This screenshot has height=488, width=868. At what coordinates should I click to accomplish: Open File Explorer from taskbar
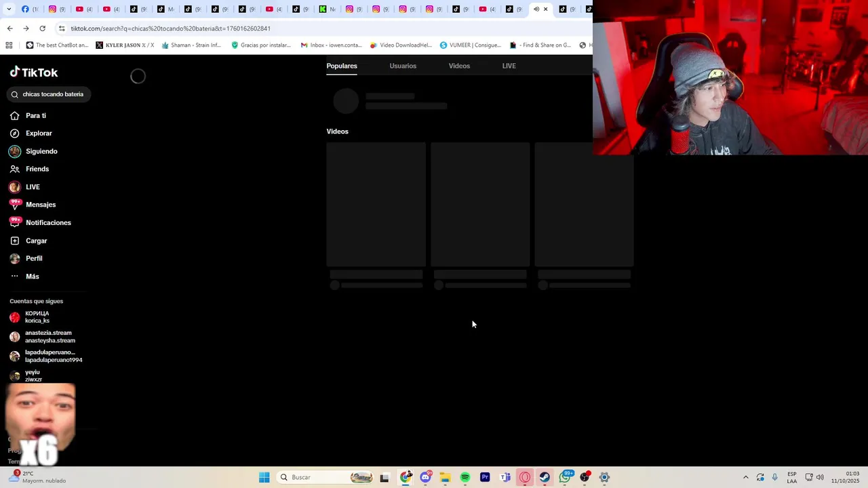(445, 477)
